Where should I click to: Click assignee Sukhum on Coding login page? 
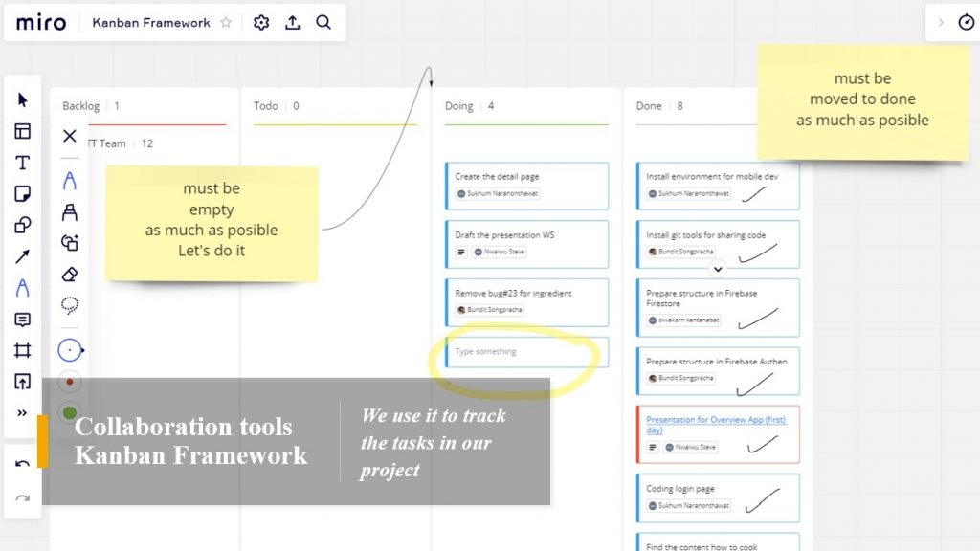click(x=689, y=505)
